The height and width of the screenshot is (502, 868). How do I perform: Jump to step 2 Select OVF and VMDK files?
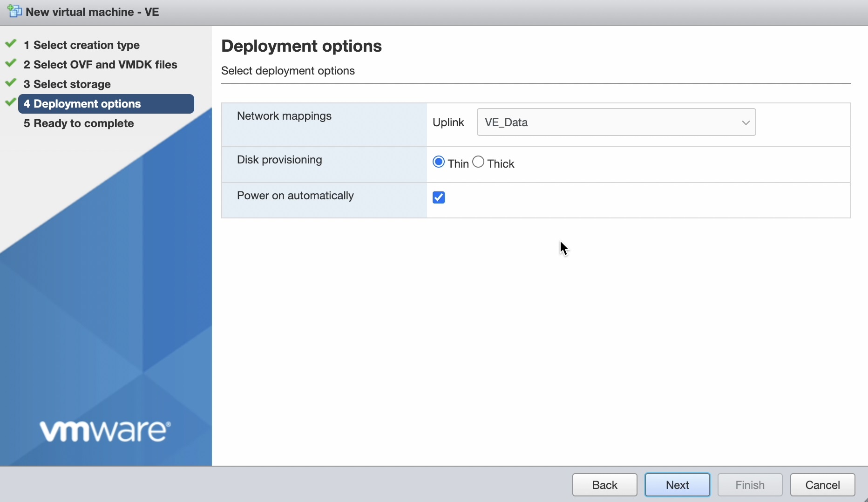pos(100,65)
